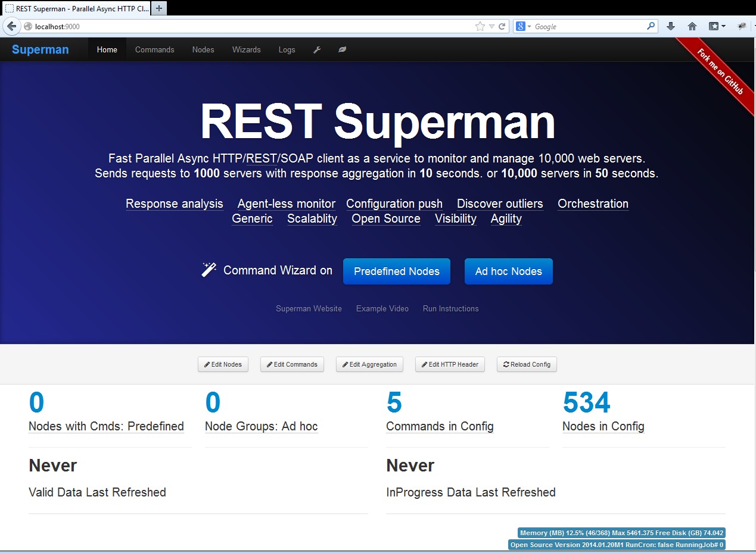Open the Example Video link
The width and height of the screenshot is (756, 553).
tap(382, 308)
